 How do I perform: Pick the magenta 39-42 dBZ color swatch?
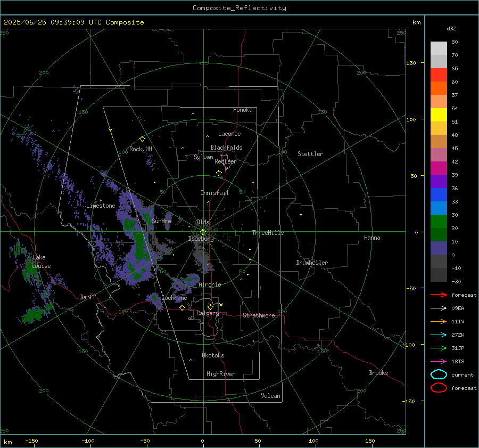coord(439,168)
